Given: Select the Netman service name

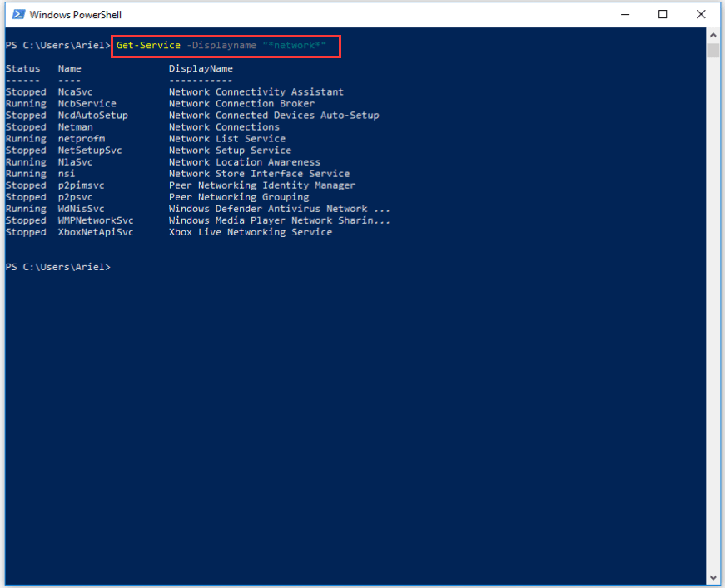Looking at the screenshot, I should click(75, 126).
